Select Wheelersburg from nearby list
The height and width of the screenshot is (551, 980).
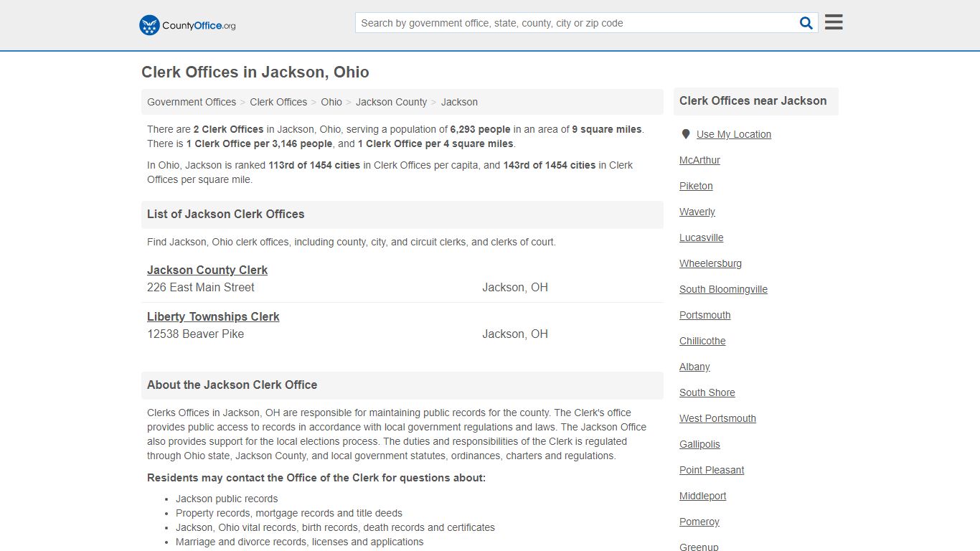tap(710, 263)
